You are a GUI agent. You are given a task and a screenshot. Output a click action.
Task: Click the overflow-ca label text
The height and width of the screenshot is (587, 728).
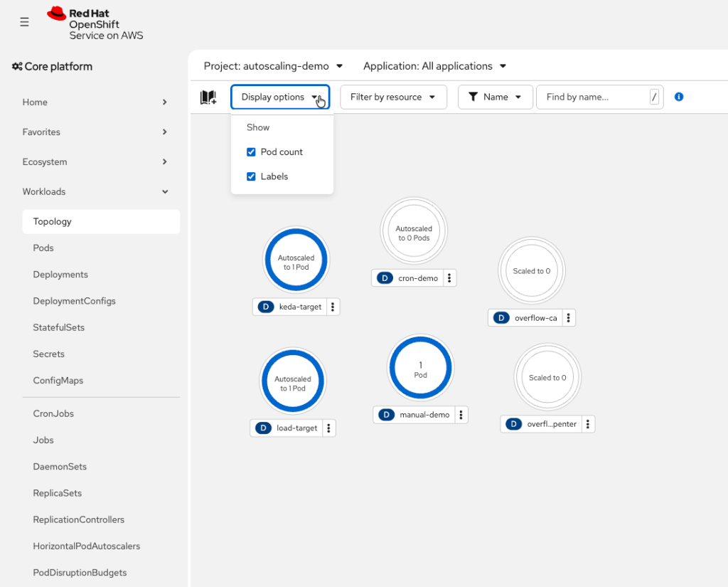click(536, 318)
